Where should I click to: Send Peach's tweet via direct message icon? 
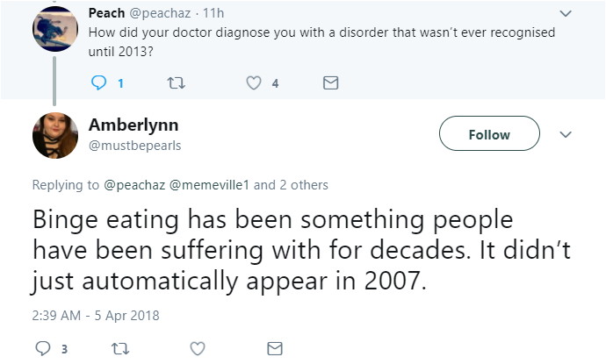331,83
